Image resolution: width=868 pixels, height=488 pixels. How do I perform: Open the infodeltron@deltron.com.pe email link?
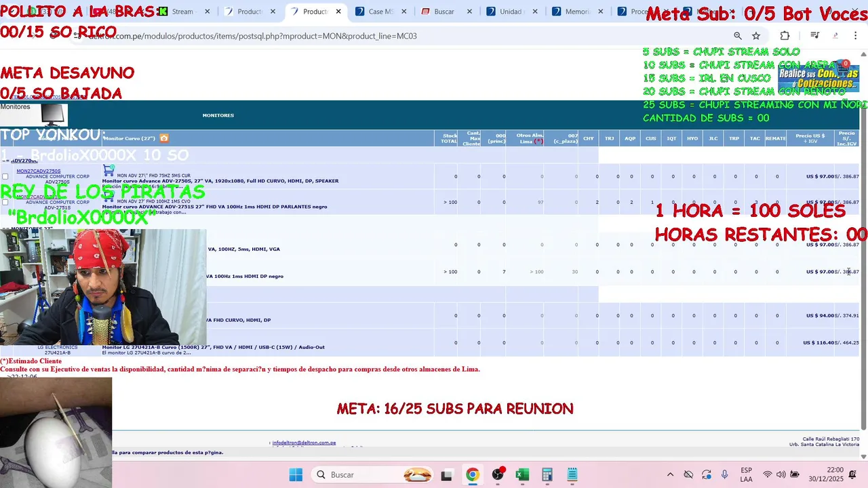coord(304,443)
